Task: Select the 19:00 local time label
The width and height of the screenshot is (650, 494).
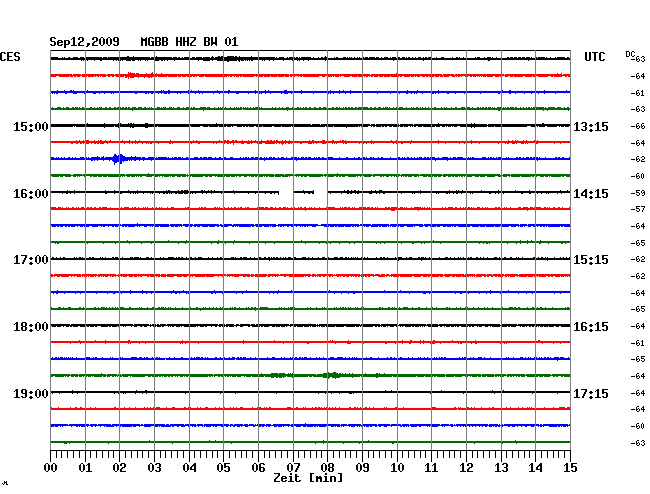Action: [31, 393]
